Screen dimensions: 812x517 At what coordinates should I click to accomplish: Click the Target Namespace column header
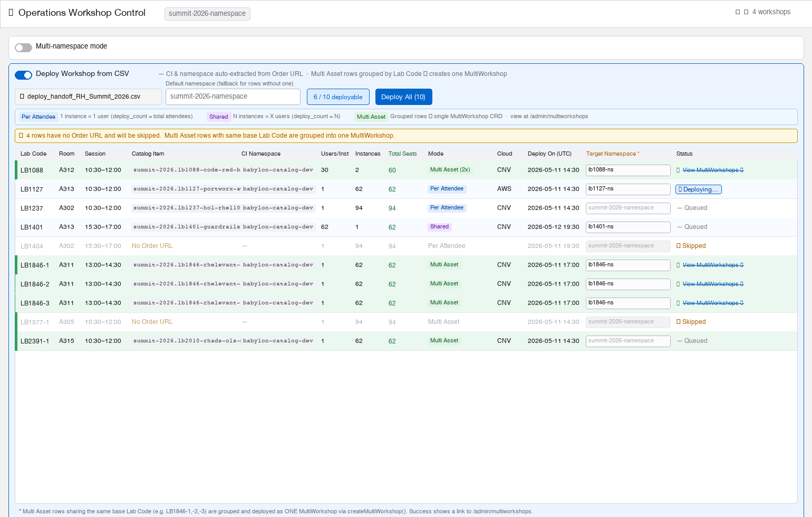(x=613, y=154)
